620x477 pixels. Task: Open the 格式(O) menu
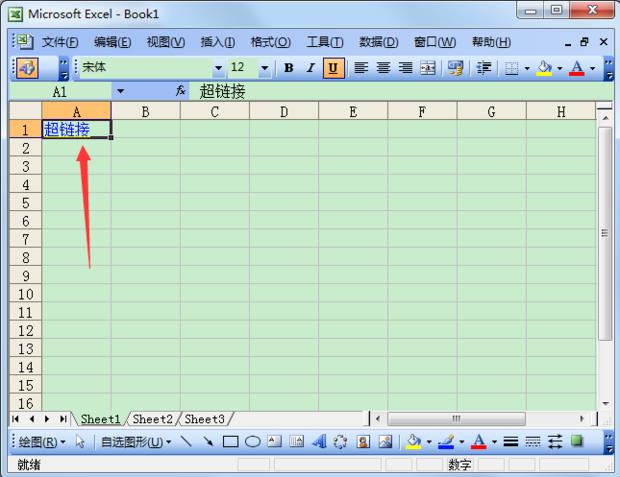click(x=270, y=42)
